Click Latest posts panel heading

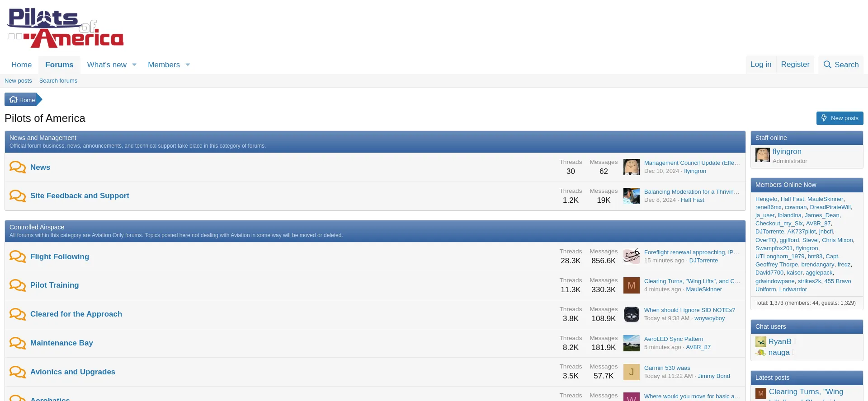coord(772,378)
